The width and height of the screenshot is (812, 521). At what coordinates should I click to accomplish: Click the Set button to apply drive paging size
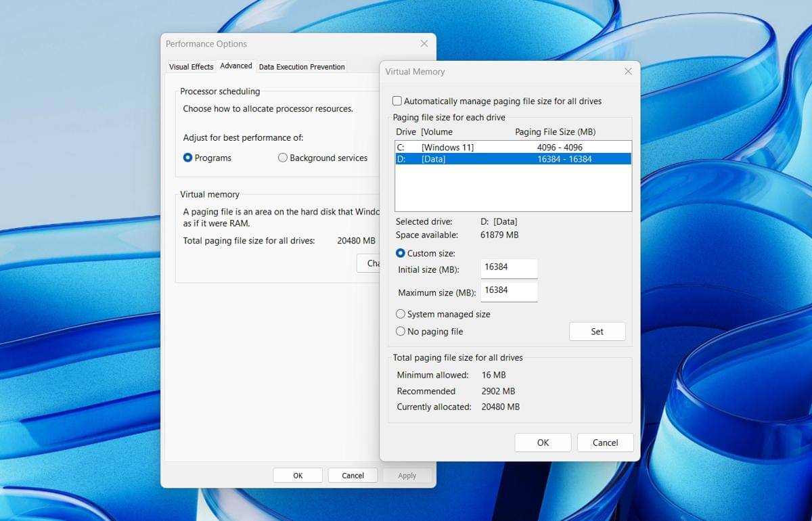point(597,332)
